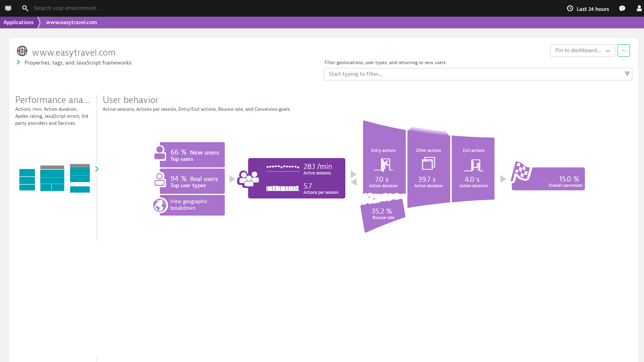Click the user group icon on the sessions tile
The height and width of the screenshot is (362, 644).
pyautogui.click(x=248, y=179)
